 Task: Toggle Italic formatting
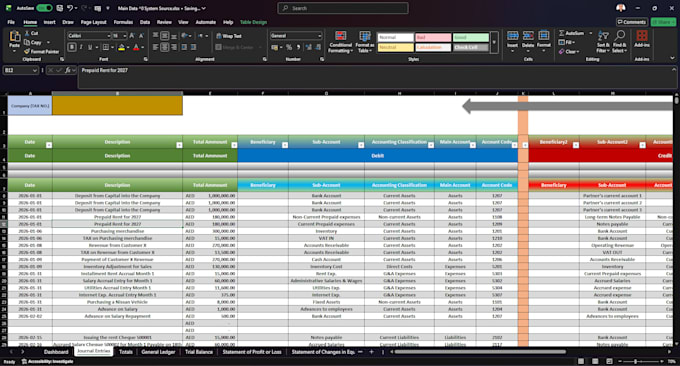pos(81,47)
